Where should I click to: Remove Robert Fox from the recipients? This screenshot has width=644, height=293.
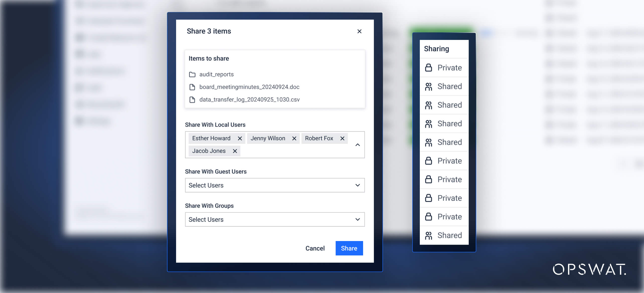click(342, 138)
